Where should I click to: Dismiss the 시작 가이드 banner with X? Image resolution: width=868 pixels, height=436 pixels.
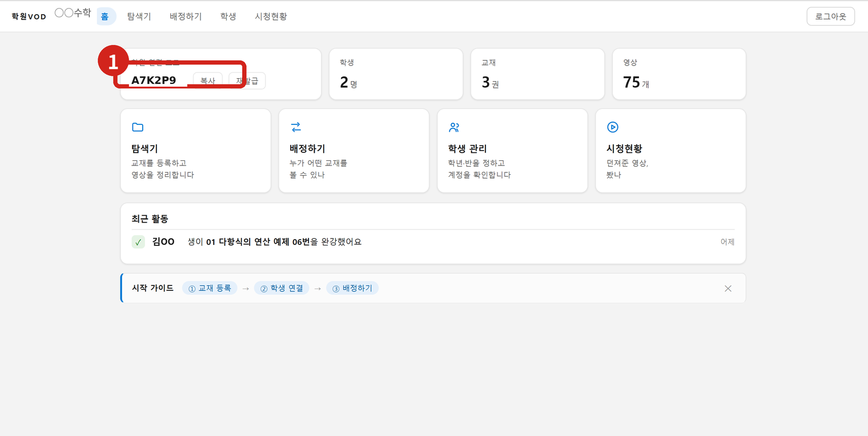click(728, 288)
